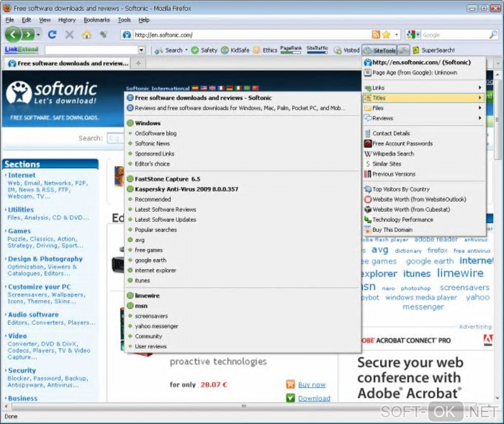The width and height of the screenshot is (504, 424).
Task: Open Previous Versions menu entry
Action: [x=423, y=174]
